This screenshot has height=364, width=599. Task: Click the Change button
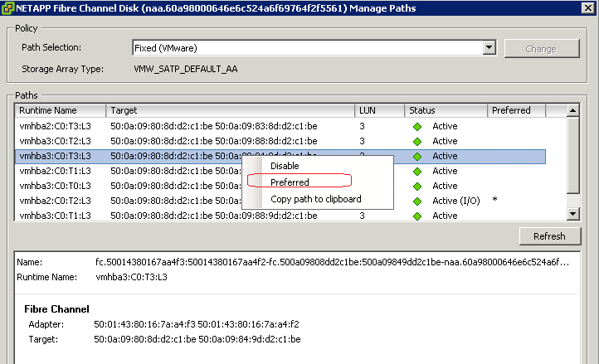coord(542,49)
